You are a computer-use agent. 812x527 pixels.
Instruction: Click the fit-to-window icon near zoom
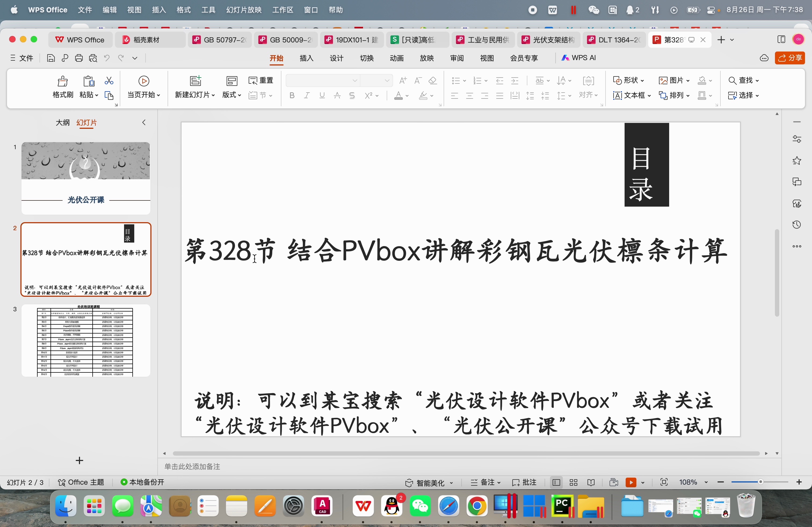(664, 482)
